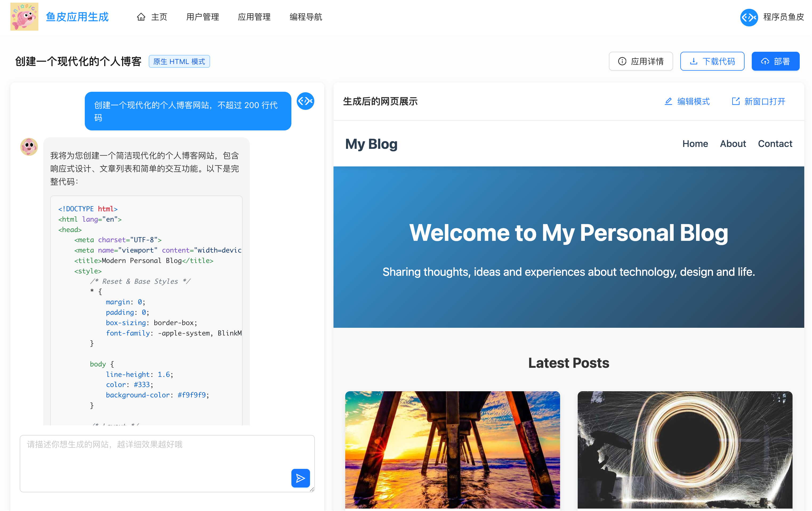The width and height of the screenshot is (812, 511).
Task: Click the 编辑模式 pencil icon
Action: point(668,102)
